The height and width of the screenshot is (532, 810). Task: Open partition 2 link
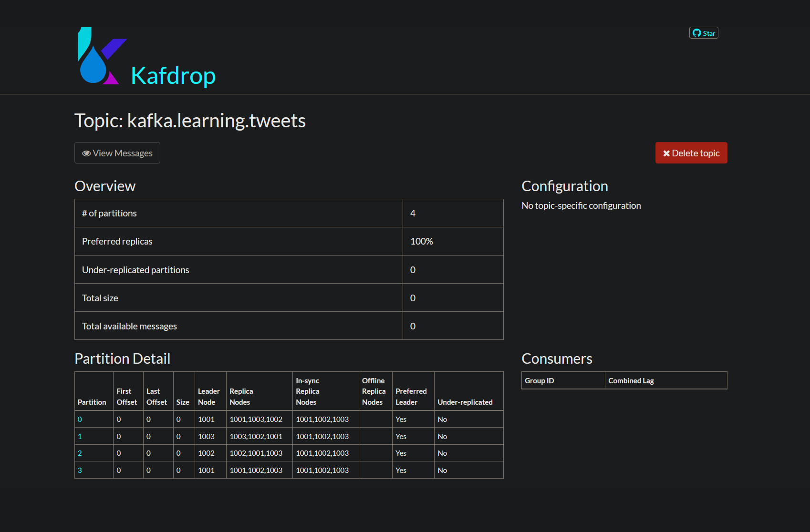80,453
